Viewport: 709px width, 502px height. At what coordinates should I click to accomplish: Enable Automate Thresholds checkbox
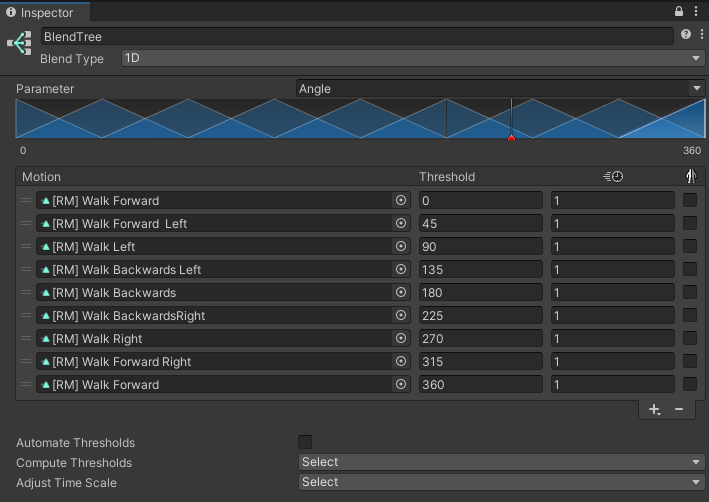click(x=305, y=442)
